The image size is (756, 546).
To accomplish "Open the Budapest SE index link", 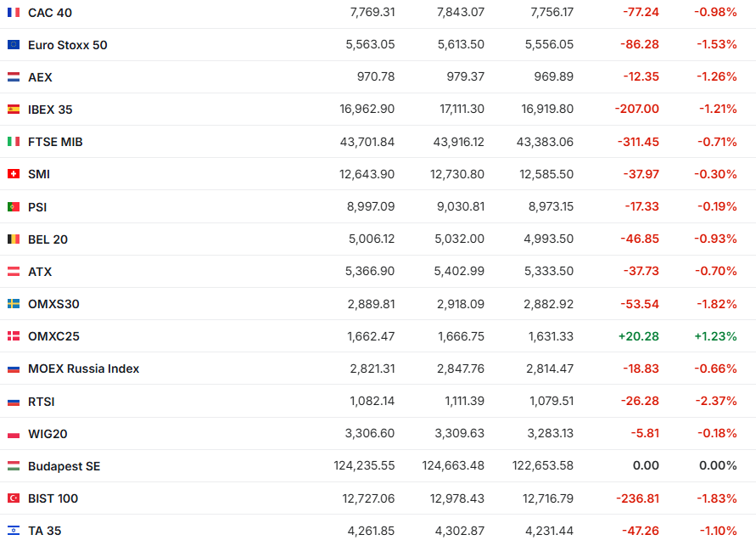I will point(64,466).
